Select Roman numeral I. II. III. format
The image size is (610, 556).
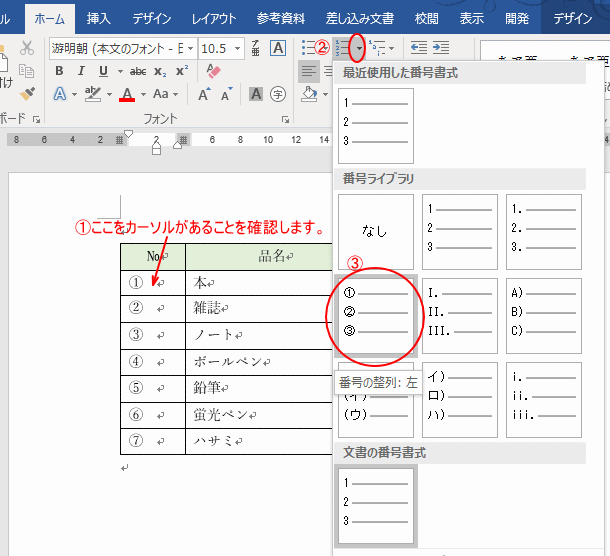[x=460, y=316]
